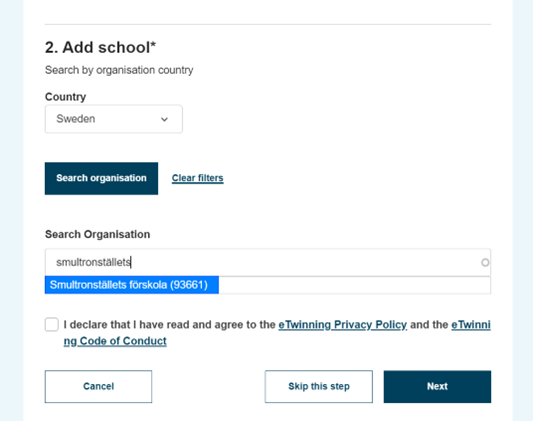The image size is (533, 421).
Task: Open the eTwinning Code of Conduct link
Action: pyautogui.click(x=115, y=341)
